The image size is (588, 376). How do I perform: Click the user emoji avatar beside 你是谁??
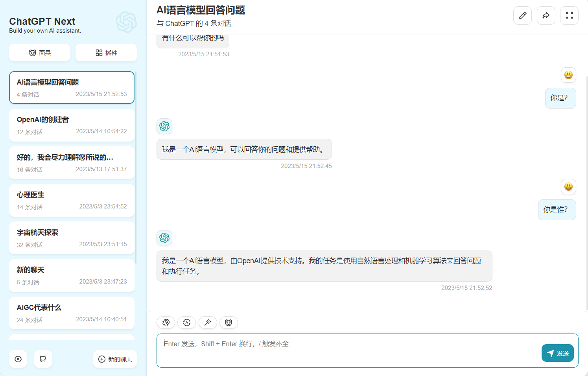point(568,186)
